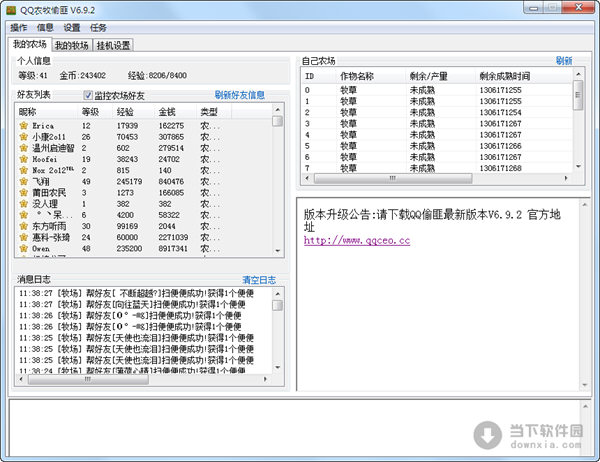This screenshot has height=462, width=600.
Task: Click the 刷新 link above own farm table
Action: pyautogui.click(x=564, y=60)
